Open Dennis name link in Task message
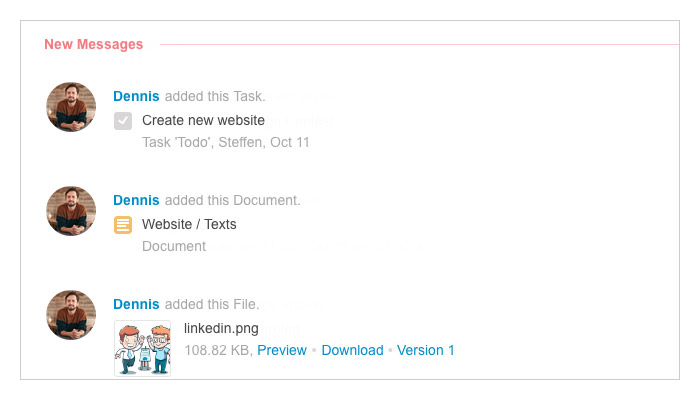The width and height of the screenshot is (700, 400). pyautogui.click(x=136, y=96)
